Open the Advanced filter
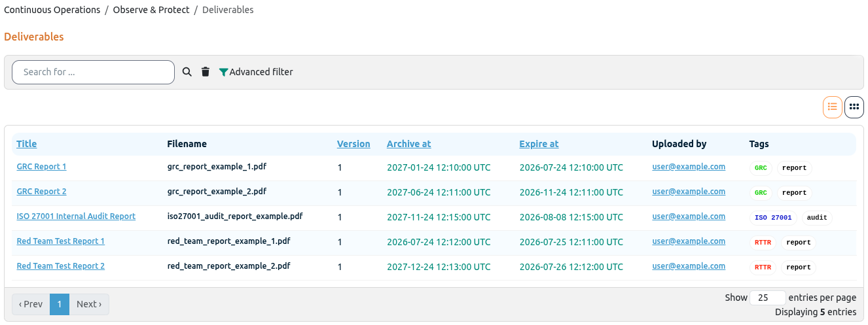The width and height of the screenshot is (868, 325). point(256,72)
